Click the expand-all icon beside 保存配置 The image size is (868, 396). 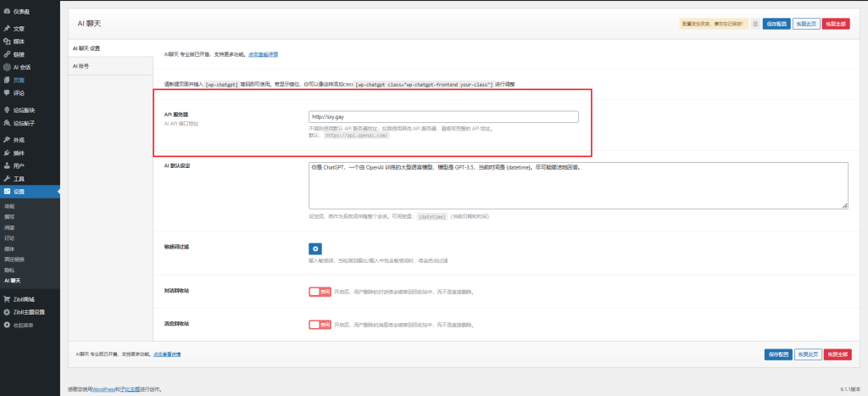754,25
